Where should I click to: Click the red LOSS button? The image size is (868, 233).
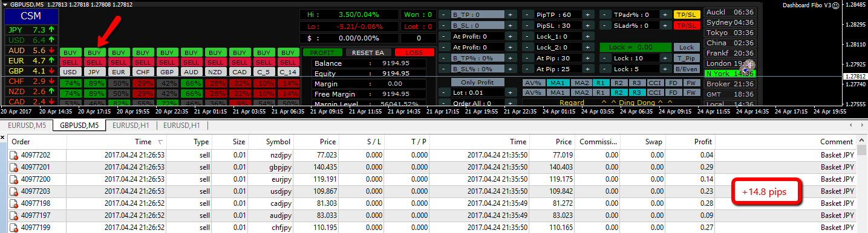point(414,53)
